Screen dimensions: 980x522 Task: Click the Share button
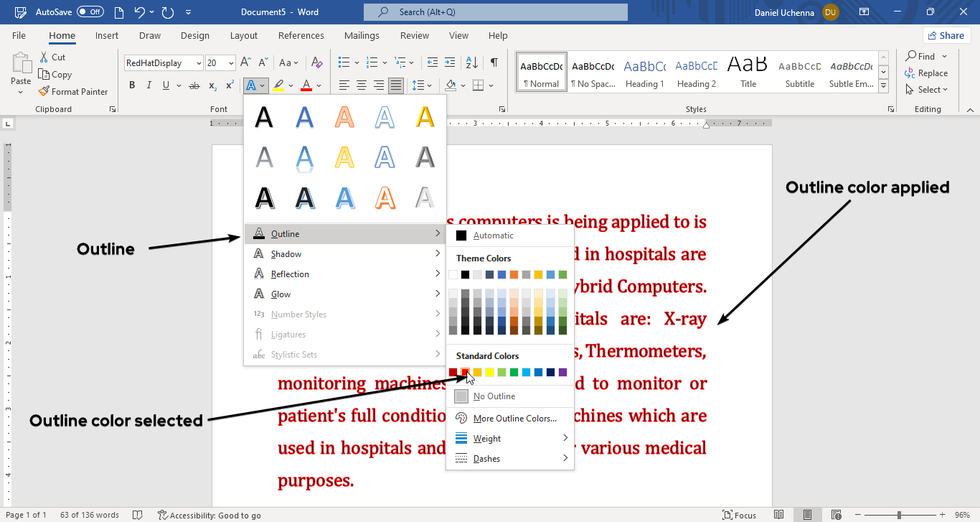click(946, 35)
